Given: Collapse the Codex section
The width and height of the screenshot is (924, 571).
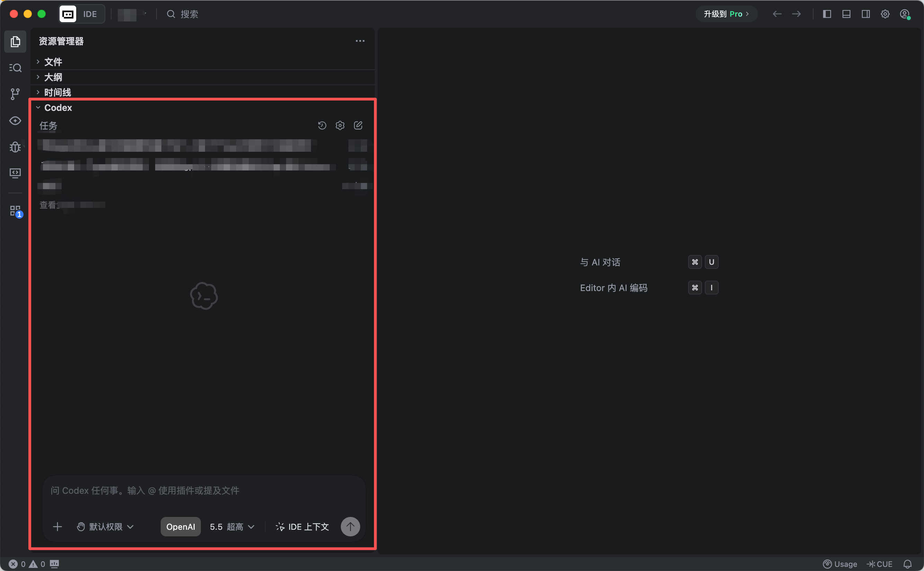Looking at the screenshot, I should point(203,108).
